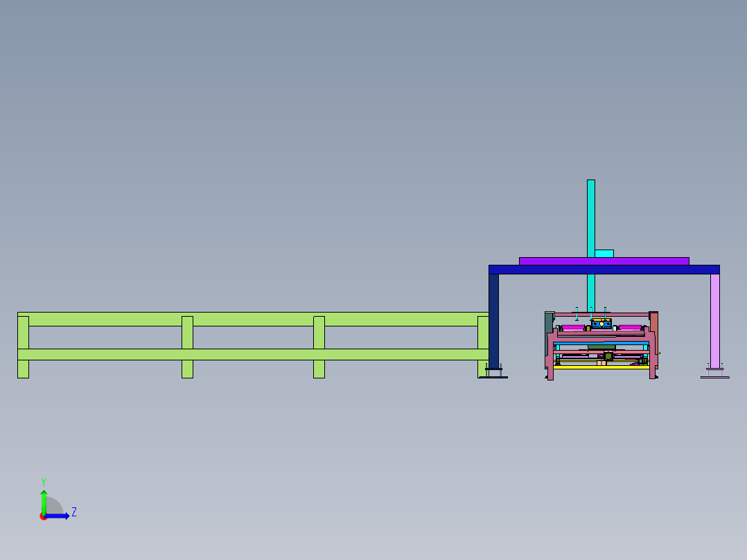Select the light purple right gantry leg
The width and height of the screenshot is (747, 560).
[715, 321]
